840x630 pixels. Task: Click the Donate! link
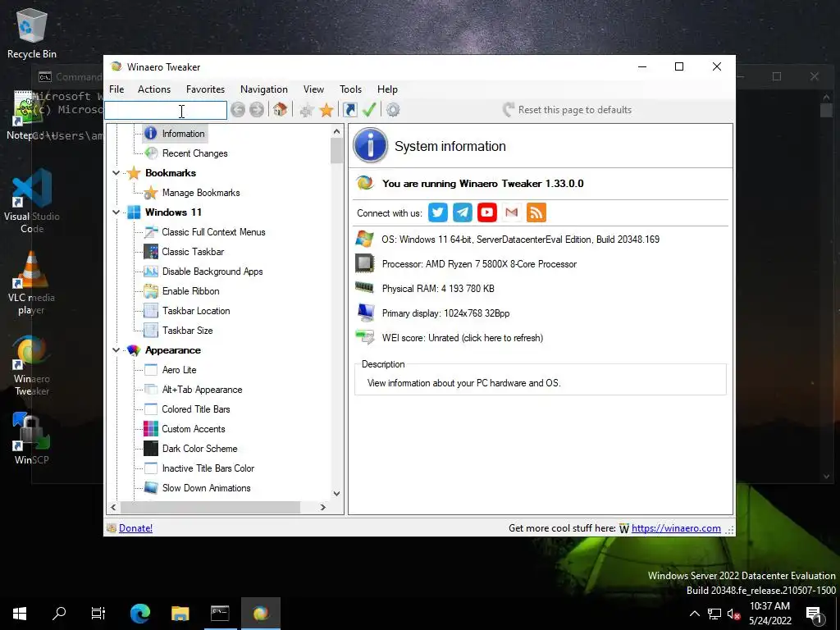135,528
